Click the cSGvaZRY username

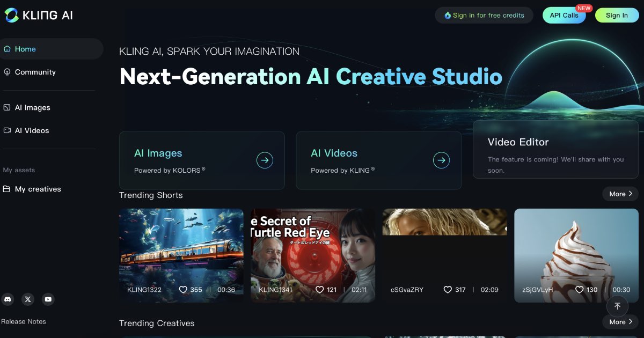[407, 290]
